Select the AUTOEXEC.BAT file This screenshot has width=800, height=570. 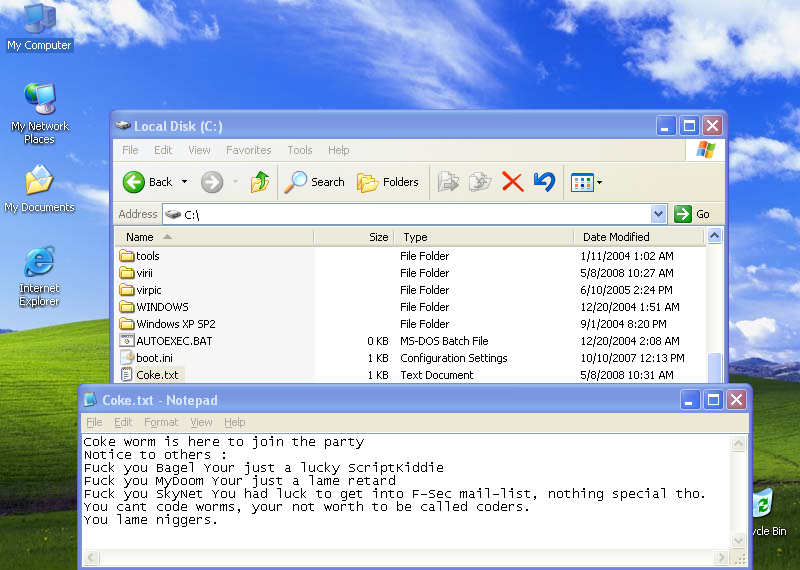(166, 341)
